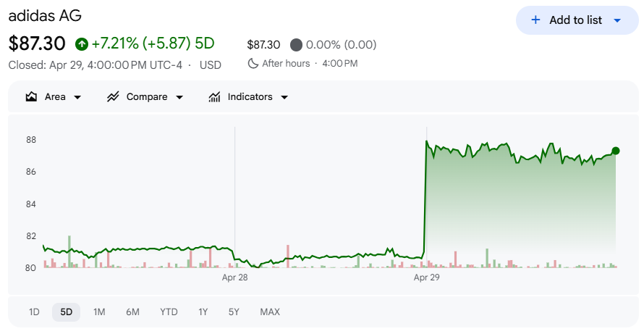Click the 88 y-axis label
The width and height of the screenshot is (644, 334).
pyautogui.click(x=31, y=141)
